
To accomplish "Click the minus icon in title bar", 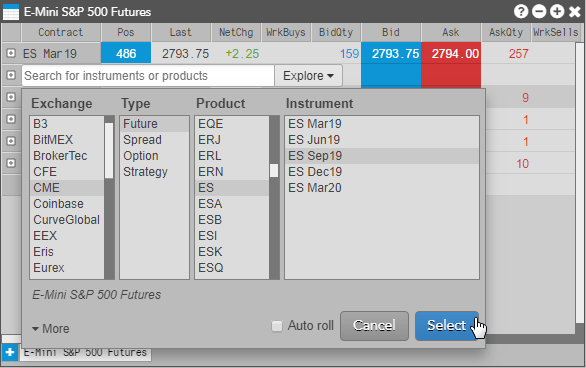I will click(539, 12).
